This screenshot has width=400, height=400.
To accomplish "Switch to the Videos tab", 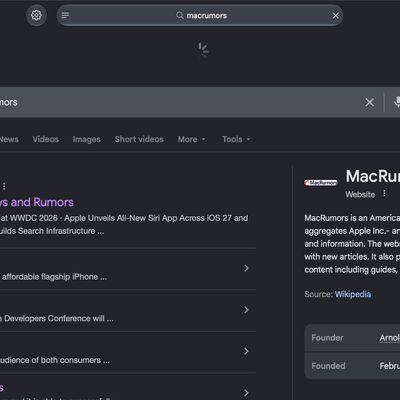I will coord(46,139).
